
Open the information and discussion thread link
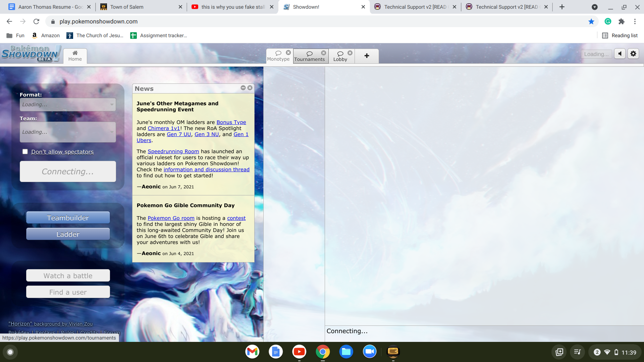(206, 170)
